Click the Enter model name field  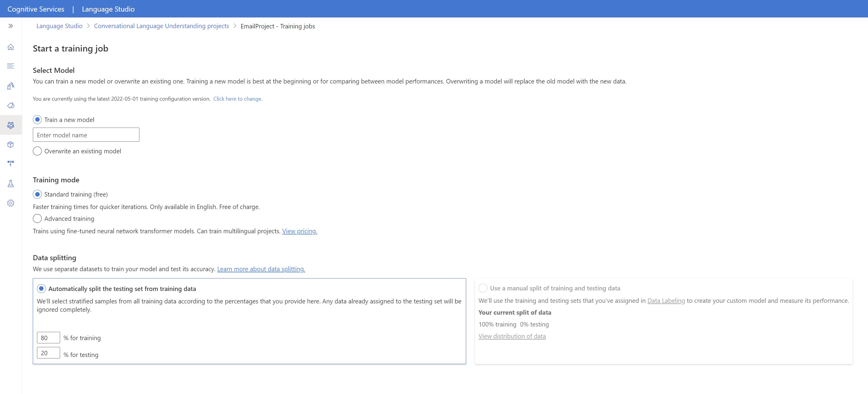(86, 135)
